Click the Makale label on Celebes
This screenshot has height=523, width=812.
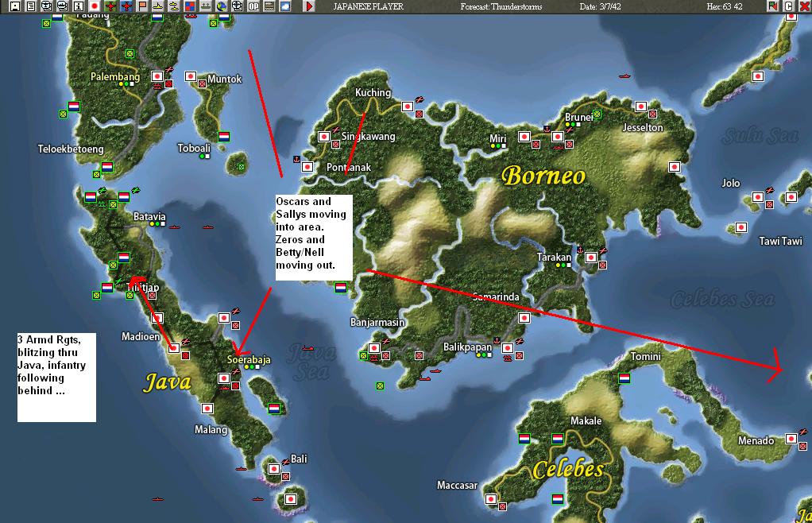586,421
